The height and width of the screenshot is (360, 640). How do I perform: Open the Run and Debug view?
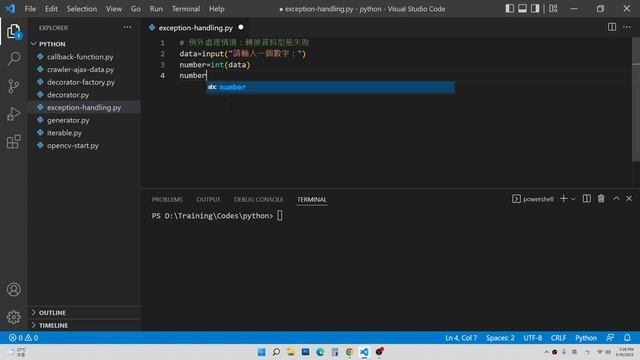tap(13, 114)
